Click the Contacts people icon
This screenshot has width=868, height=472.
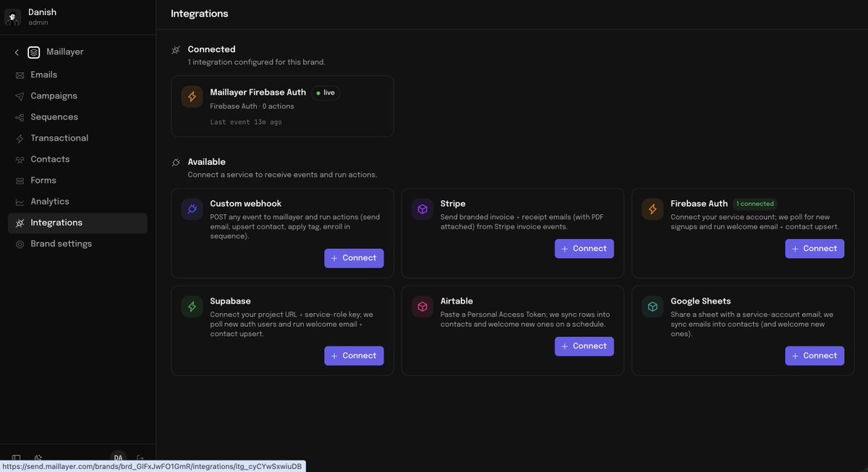coord(20,160)
